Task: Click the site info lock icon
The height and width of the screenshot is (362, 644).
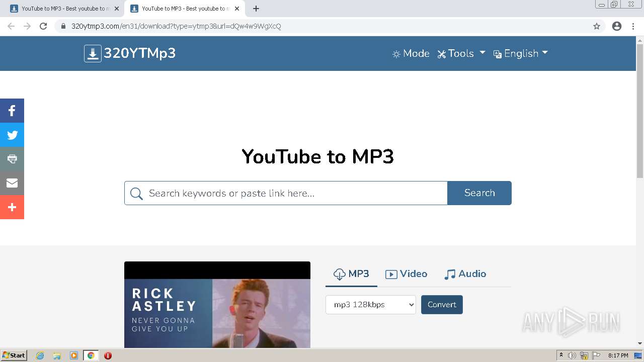Action: tap(63, 26)
